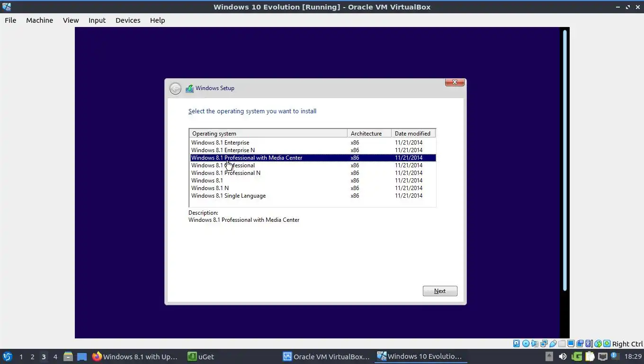Viewport: 644px width, 364px height.
Task: Open the Machine menu
Action: [39, 20]
